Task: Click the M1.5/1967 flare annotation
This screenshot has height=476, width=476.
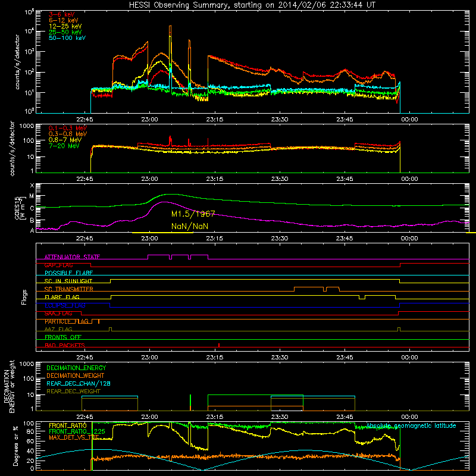Action: 193,214
